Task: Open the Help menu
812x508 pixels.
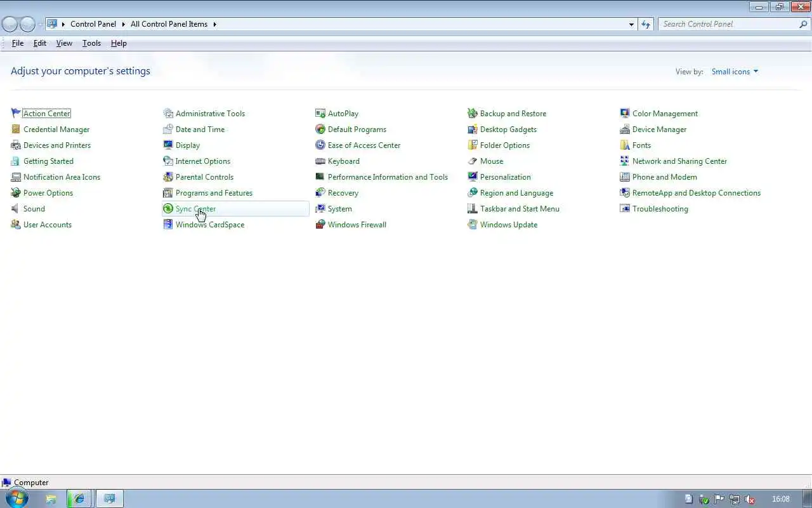Action: coord(119,43)
